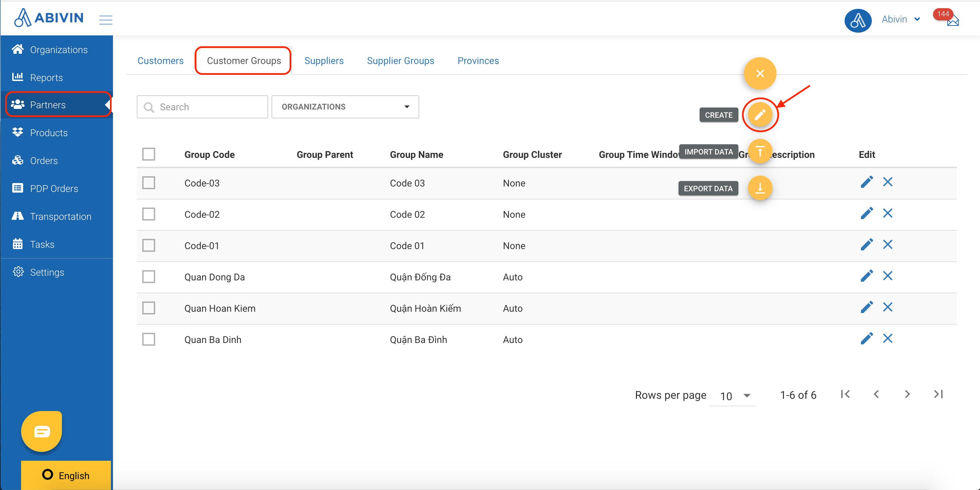Click the Export Data download icon

pyautogui.click(x=760, y=188)
